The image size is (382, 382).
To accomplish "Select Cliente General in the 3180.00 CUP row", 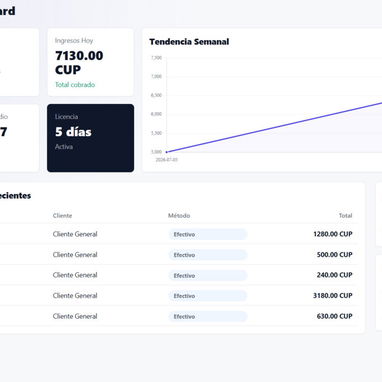I will pyautogui.click(x=75, y=296).
